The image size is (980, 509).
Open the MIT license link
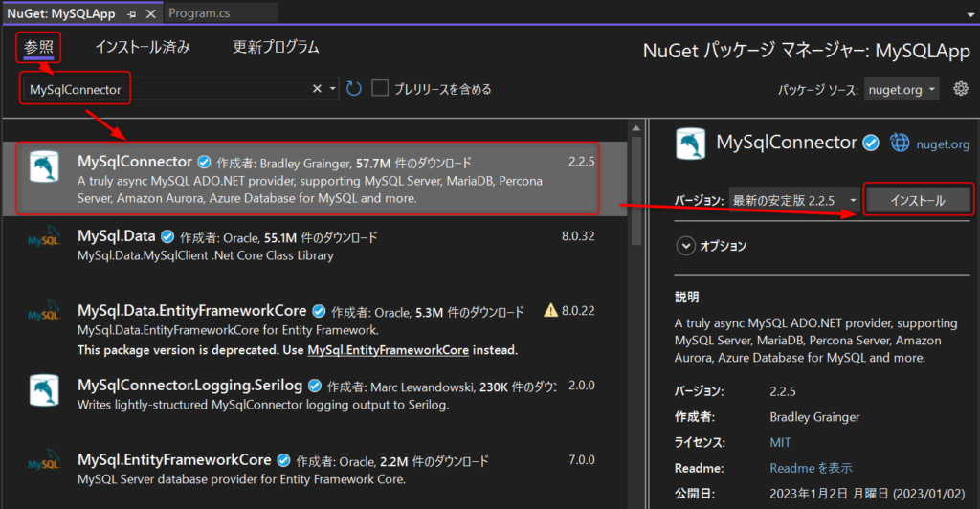coord(780,442)
